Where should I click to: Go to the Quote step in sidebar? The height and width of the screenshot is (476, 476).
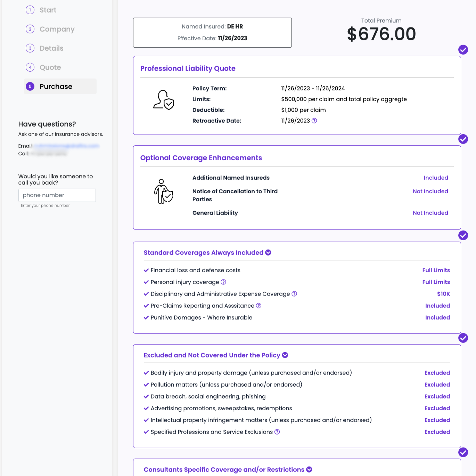pyautogui.click(x=50, y=67)
